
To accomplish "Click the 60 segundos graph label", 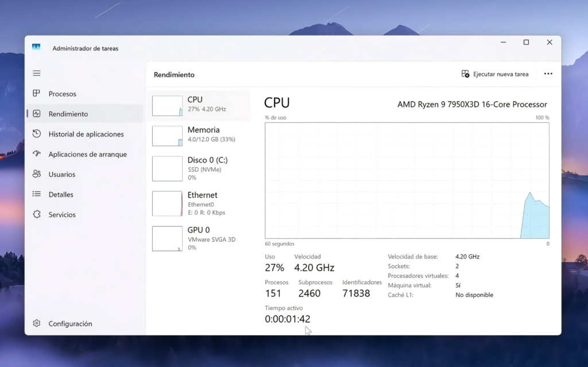I will tap(280, 244).
